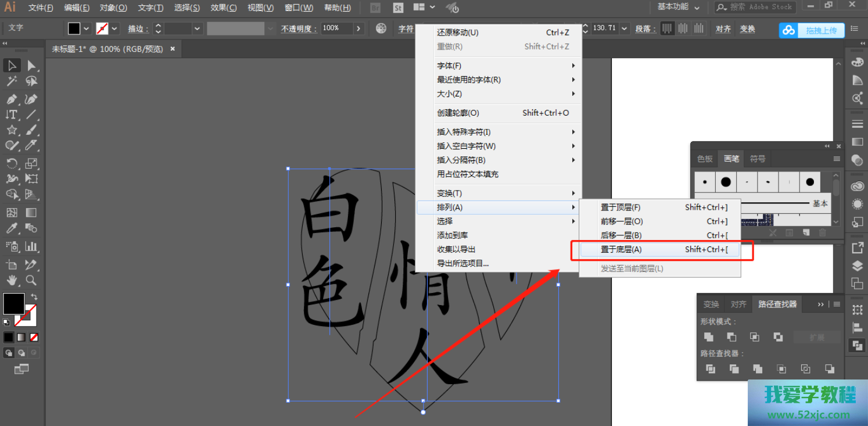Click 创建轮廓(O) in the context menu
Screen dimensions: 868x426
(x=458, y=113)
